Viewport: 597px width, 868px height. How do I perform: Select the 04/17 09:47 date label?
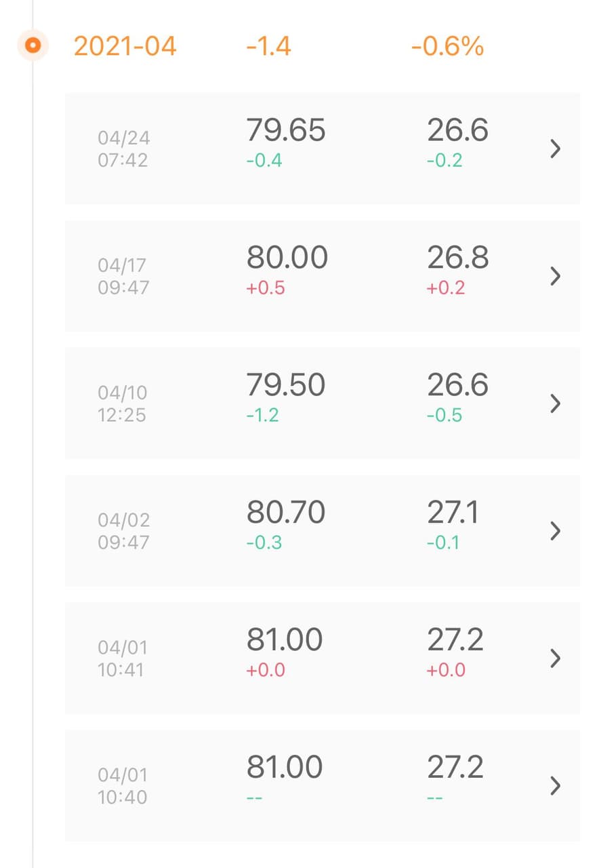coord(123,276)
